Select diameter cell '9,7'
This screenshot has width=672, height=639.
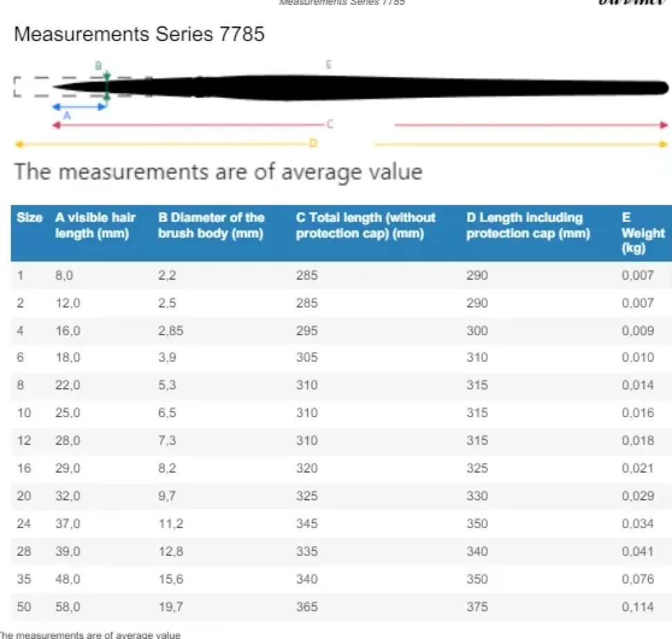(x=167, y=496)
